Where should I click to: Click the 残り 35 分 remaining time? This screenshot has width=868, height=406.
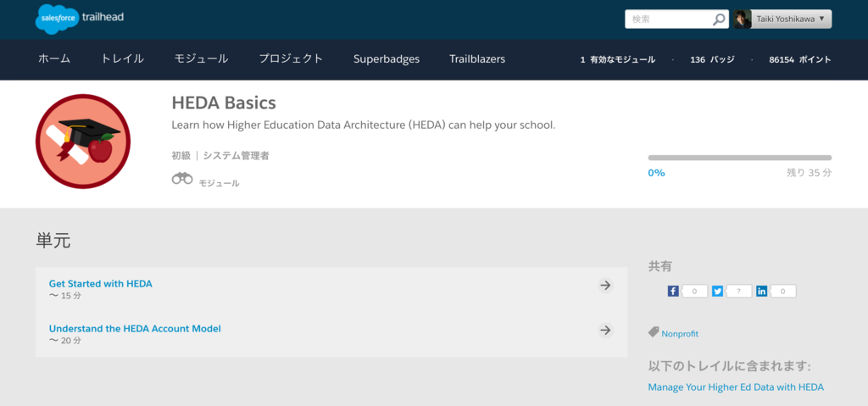click(809, 173)
